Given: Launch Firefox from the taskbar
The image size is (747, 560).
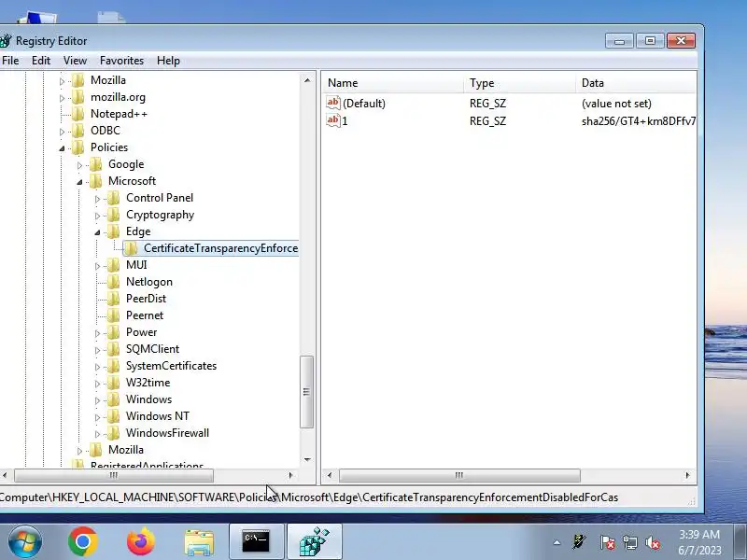Looking at the screenshot, I should pos(141,541).
